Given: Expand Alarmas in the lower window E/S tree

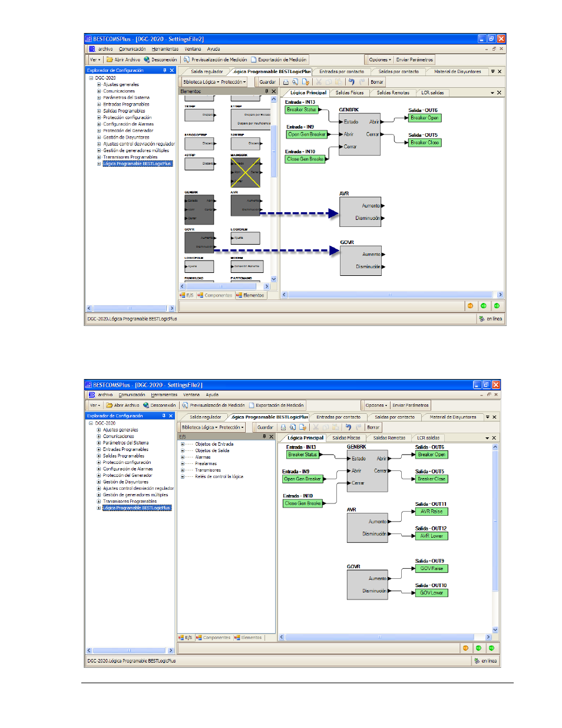Looking at the screenshot, I should (183, 457).
